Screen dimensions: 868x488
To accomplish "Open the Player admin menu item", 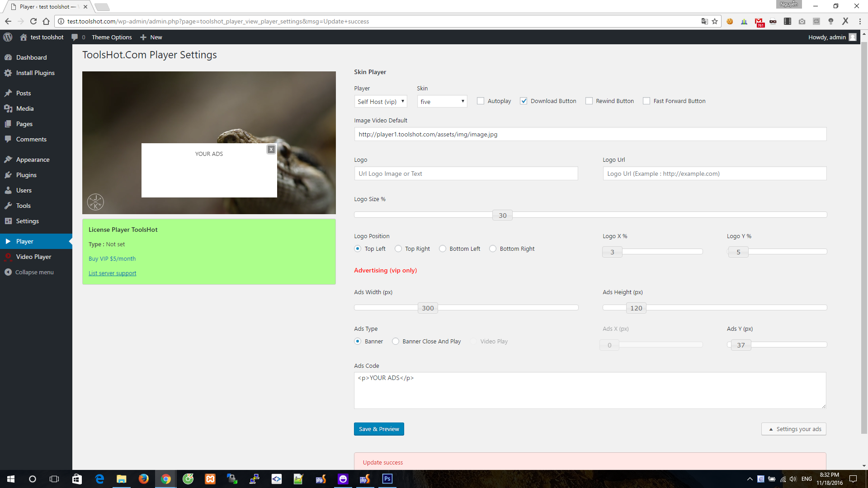I will pos(36,241).
